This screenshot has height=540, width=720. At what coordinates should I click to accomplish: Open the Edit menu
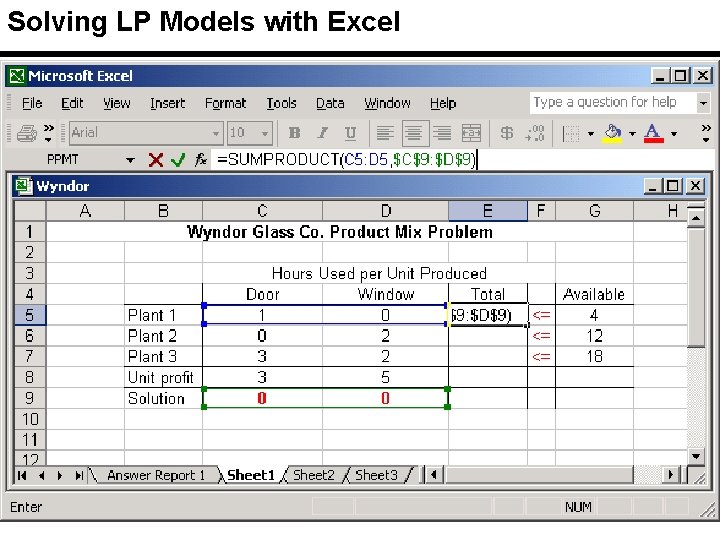pyautogui.click(x=73, y=103)
